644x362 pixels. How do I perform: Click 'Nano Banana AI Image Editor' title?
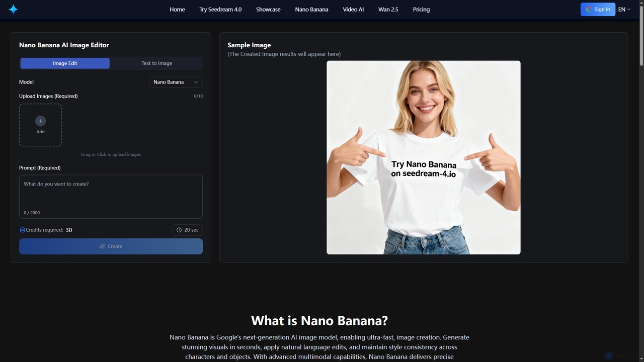64,45
